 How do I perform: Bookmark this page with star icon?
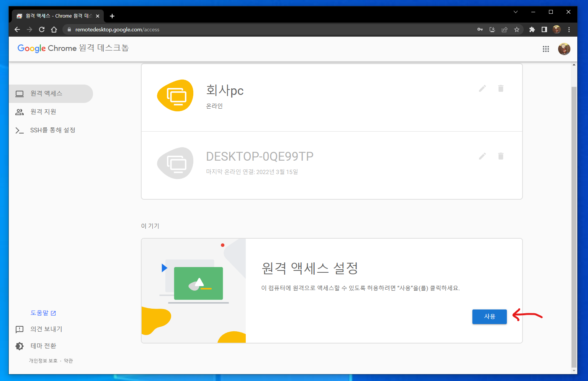tap(517, 29)
